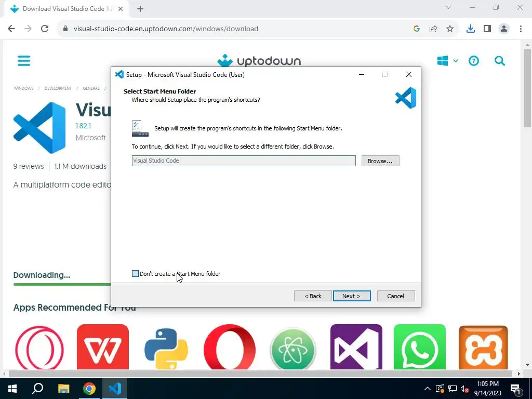Screen dimensions: 532x399
Task: Click the DEVELOPMENT breadcrumb link
Action: click(58, 88)
